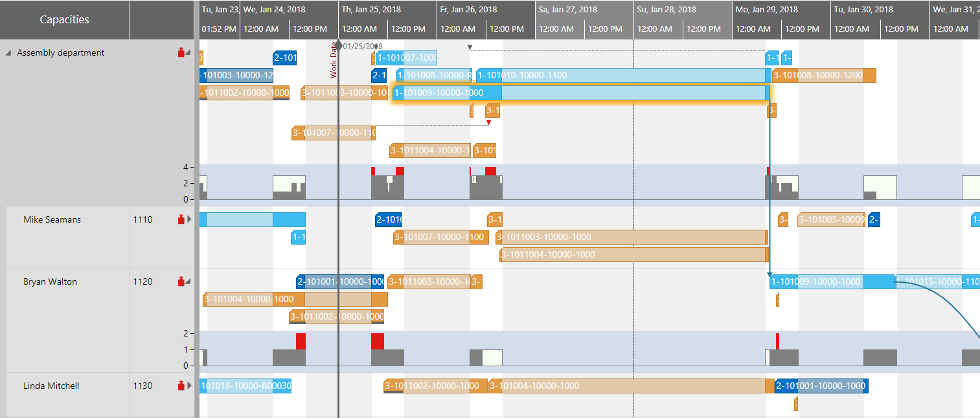Expand Linda Mitchell's capacity histogram arrow
980x418 pixels.
point(189,386)
